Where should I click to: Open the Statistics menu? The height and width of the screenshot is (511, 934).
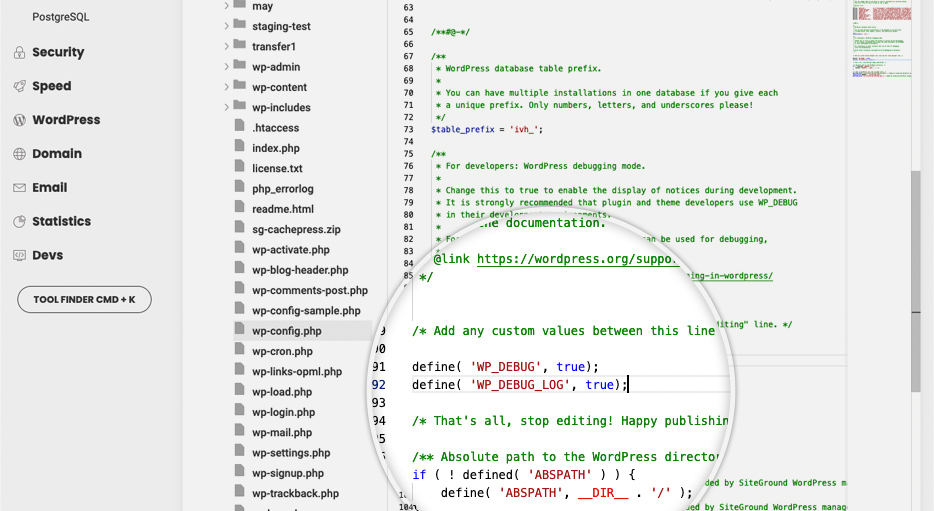[x=62, y=222]
